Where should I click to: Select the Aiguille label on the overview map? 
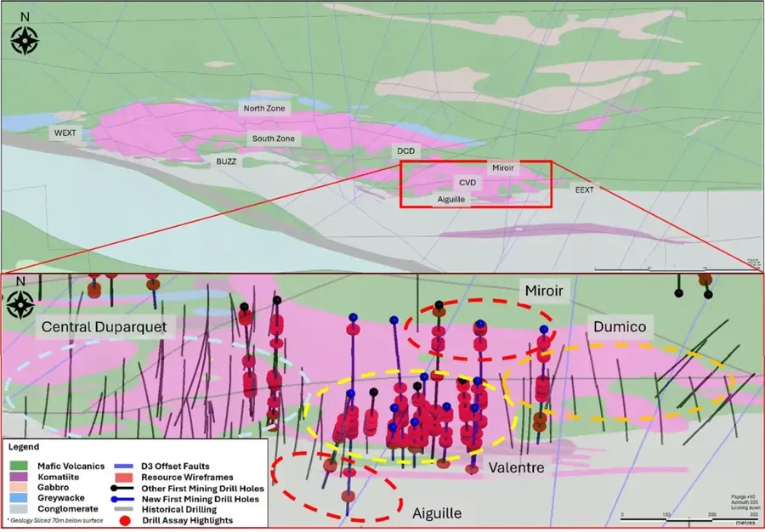point(451,199)
